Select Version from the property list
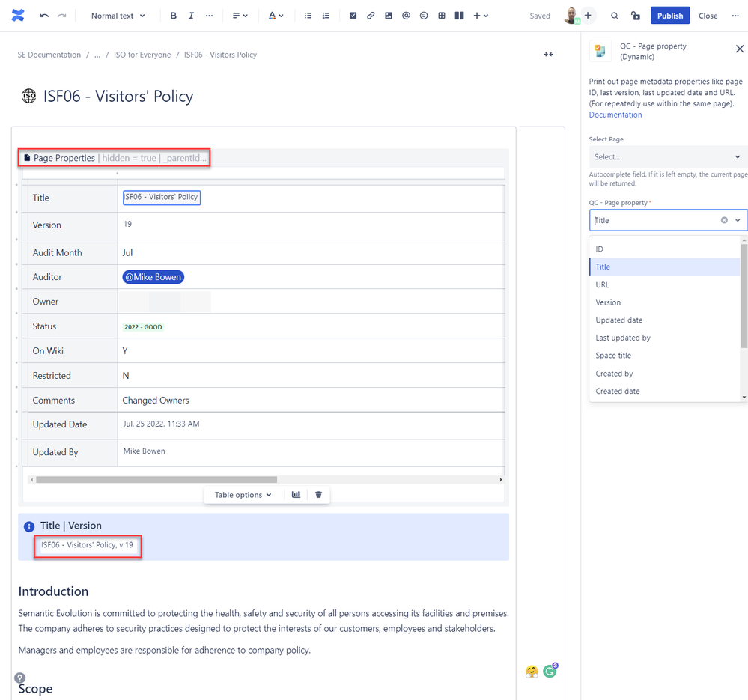Viewport: 748px width, 700px height. [665, 302]
